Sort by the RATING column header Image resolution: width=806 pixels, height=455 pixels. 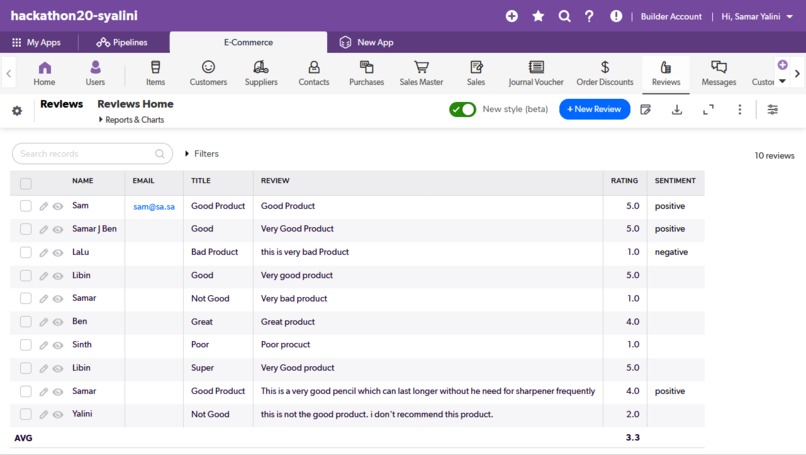[624, 180]
